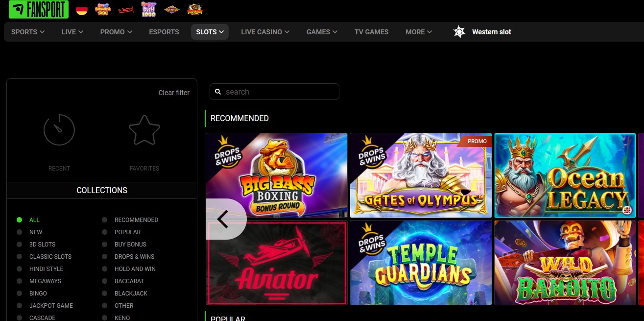This screenshot has height=321, width=644.
Task: Expand the SPORTS dropdown menu
Action: [28, 32]
